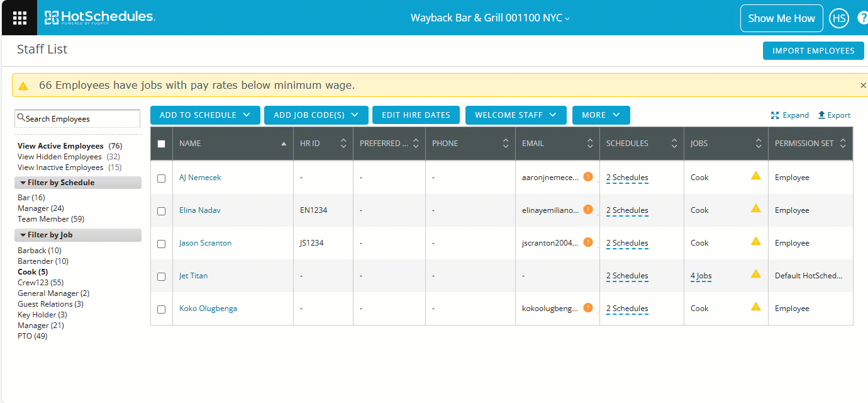The width and height of the screenshot is (868, 403).
Task: Collapse the Filter by Job section
Action: point(78,235)
